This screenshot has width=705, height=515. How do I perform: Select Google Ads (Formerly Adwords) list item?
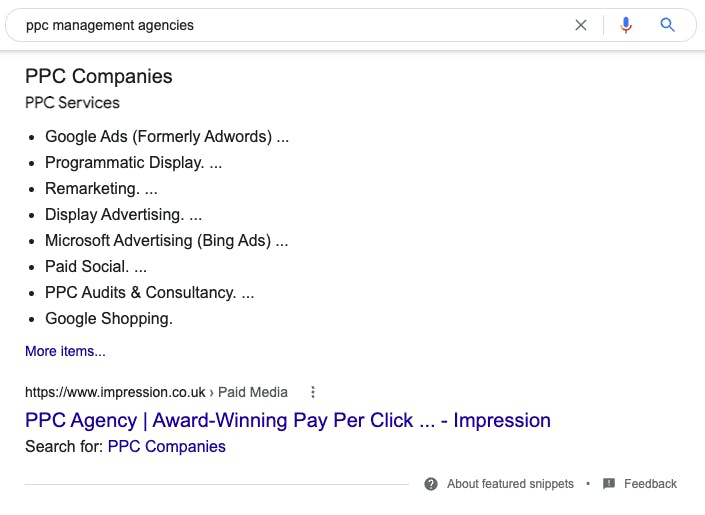coord(167,137)
